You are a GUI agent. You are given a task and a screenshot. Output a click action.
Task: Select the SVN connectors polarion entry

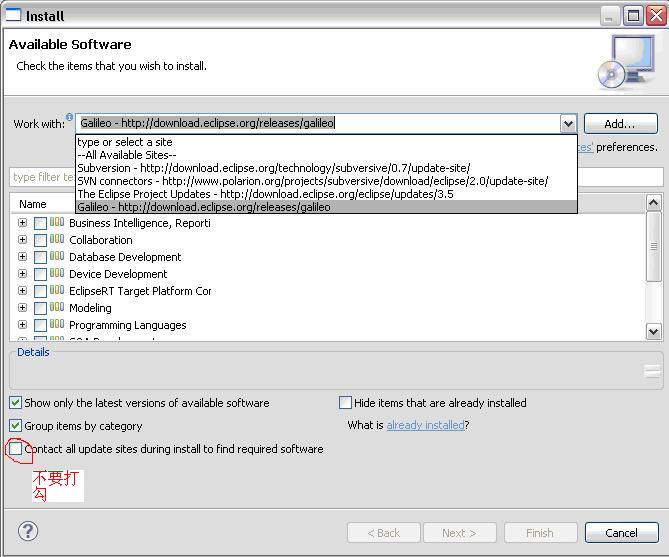pyautogui.click(x=326, y=181)
